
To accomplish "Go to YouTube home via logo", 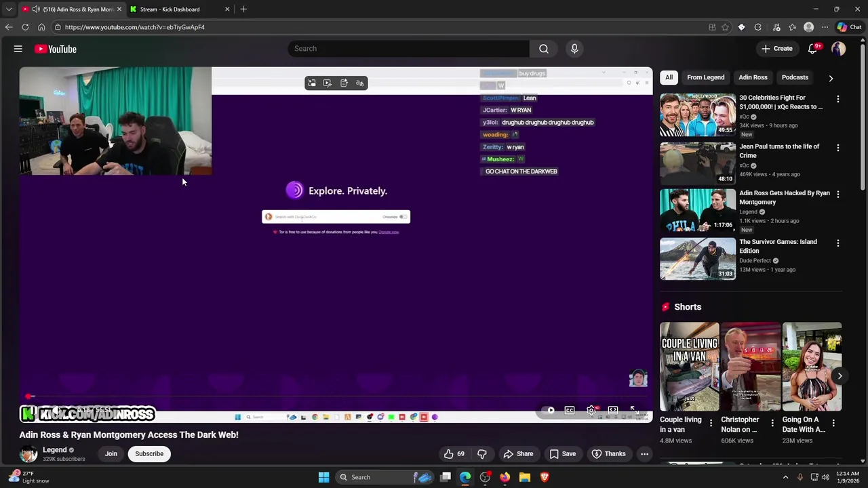I will (56, 49).
